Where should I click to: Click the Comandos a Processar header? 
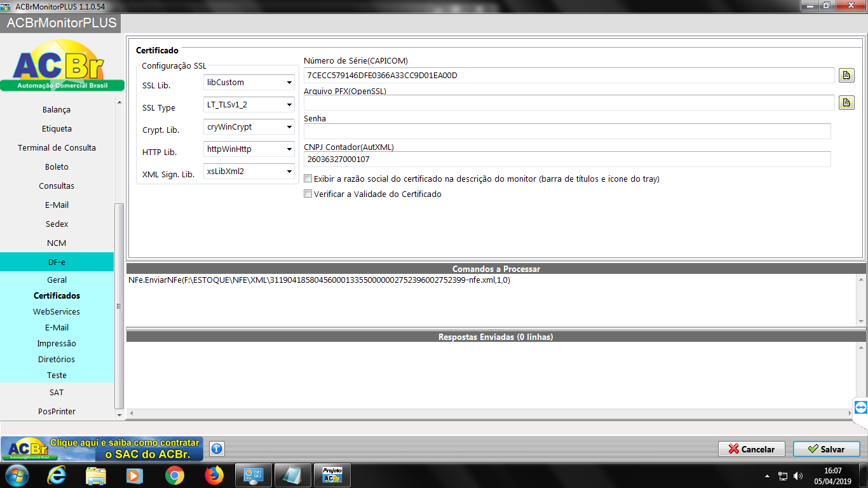coord(496,269)
